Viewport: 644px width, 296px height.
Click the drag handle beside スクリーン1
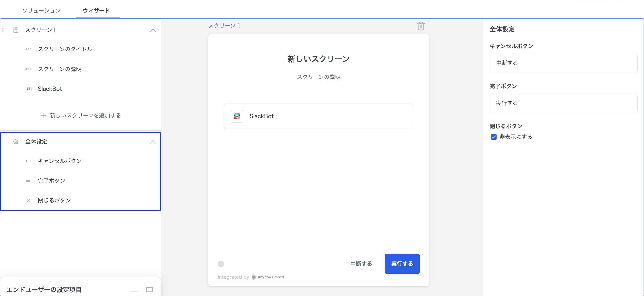pyautogui.click(x=3, y=30)
